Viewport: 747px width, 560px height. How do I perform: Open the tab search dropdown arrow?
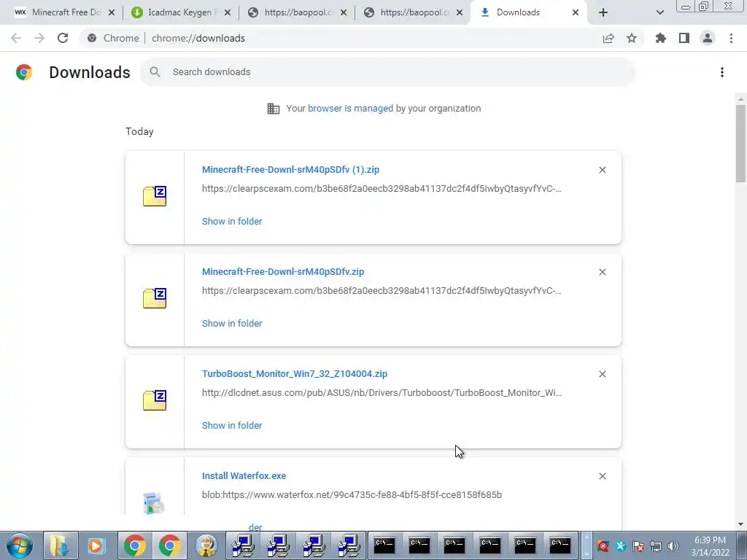coord(659,13)
